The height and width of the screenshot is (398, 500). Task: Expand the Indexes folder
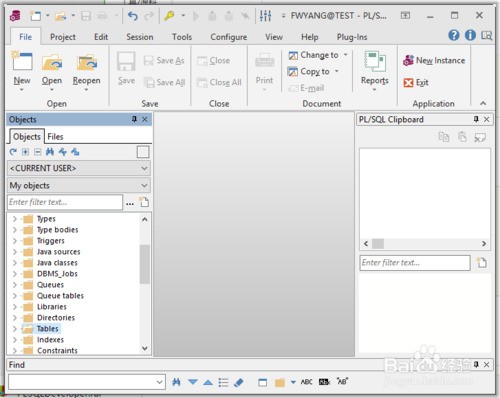click(x=15, y=340)
